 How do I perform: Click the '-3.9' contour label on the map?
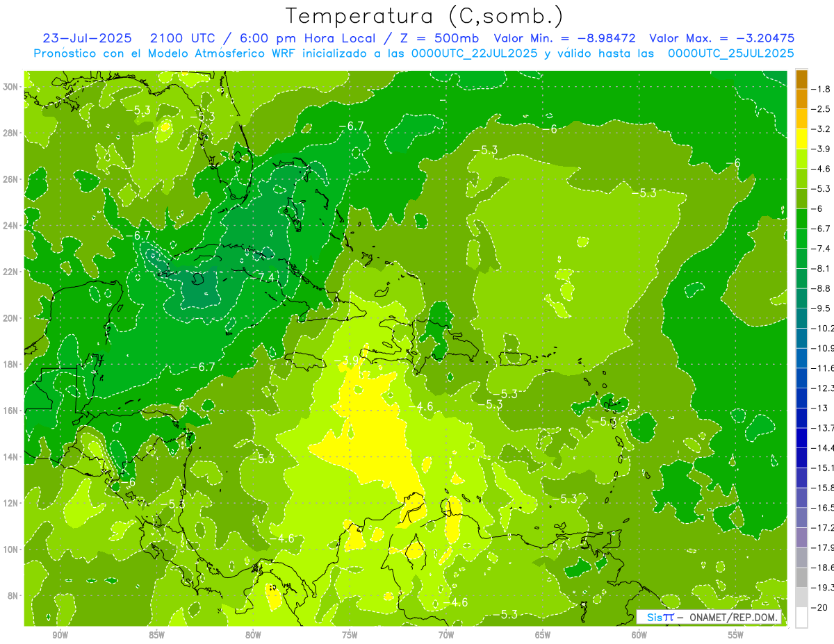pos(348,360)
